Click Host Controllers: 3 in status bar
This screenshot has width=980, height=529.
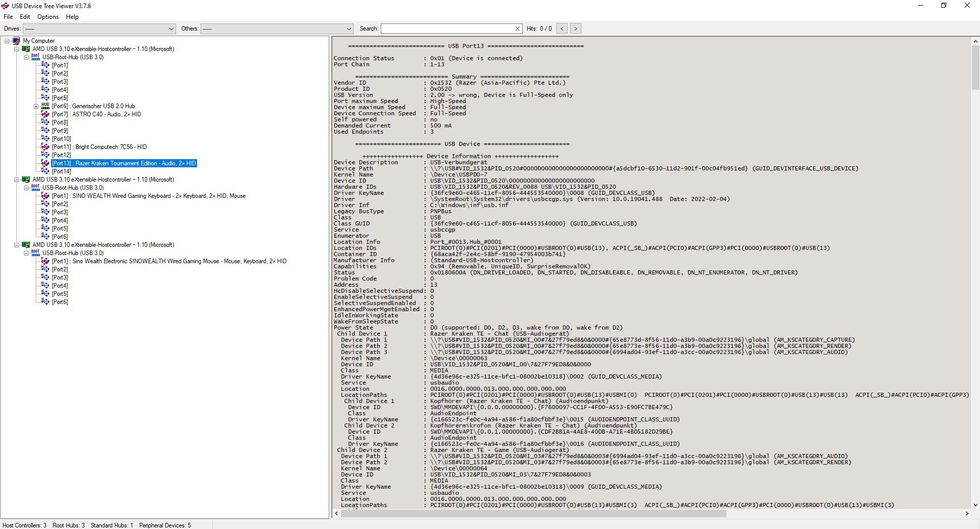pyautogui.click(x=24, y=525)
